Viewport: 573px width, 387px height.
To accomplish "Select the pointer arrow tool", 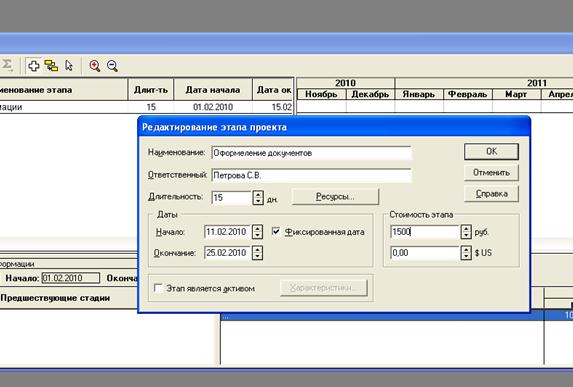I will [69, 66].
